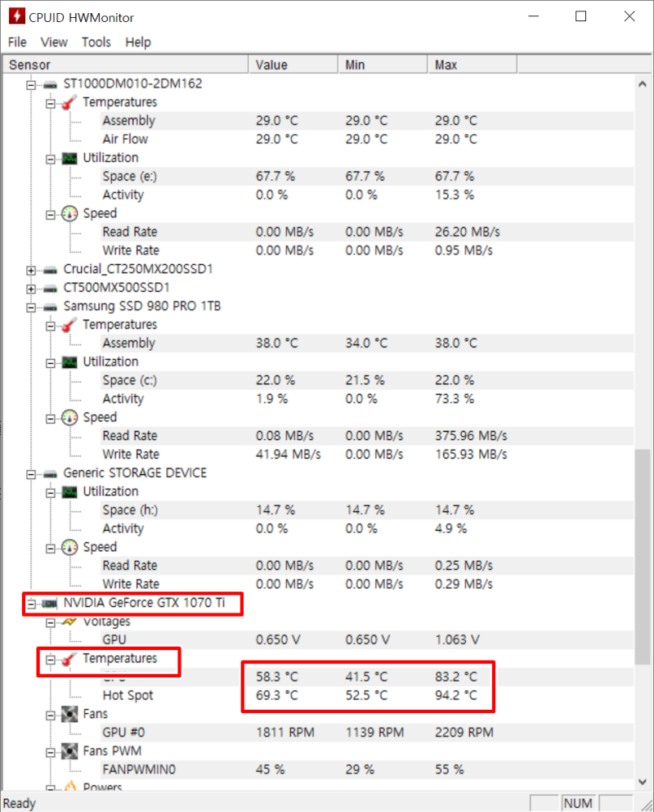Select the Powers icon at the bottom
This screenshot has width=654, height=812.
point(72,787)
